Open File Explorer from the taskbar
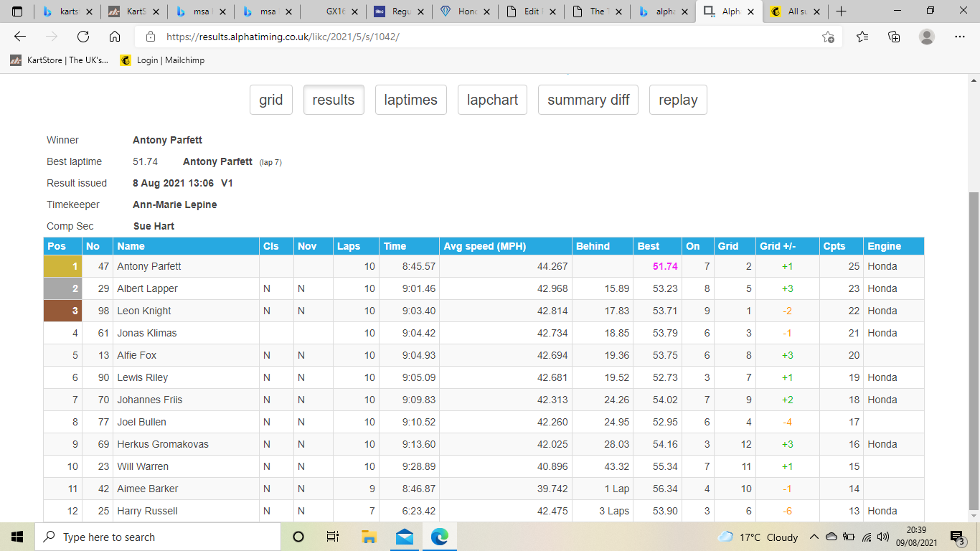The width and height of the screenshot is (980, 551). pos(369,537)
